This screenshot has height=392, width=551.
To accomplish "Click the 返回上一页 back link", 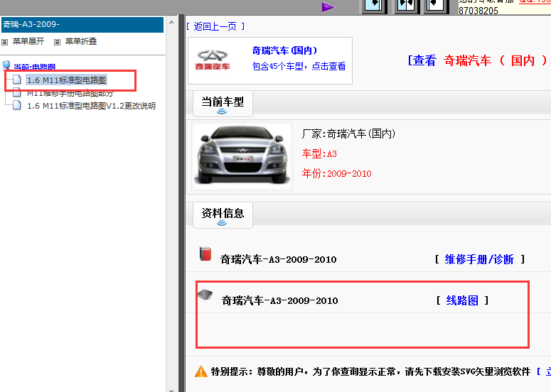I will pos(215,26).
